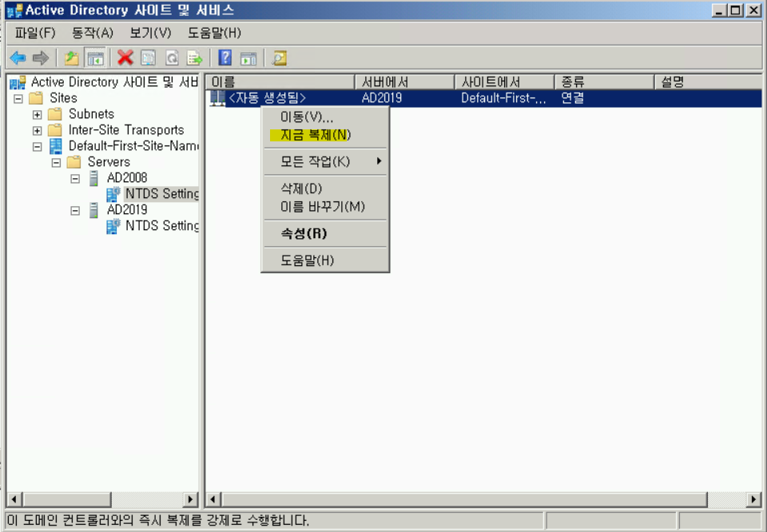Viewport: 767px width, 532px height.
Task: Collapse the Default-First-Site-Name node
Action: pos(38,147)
